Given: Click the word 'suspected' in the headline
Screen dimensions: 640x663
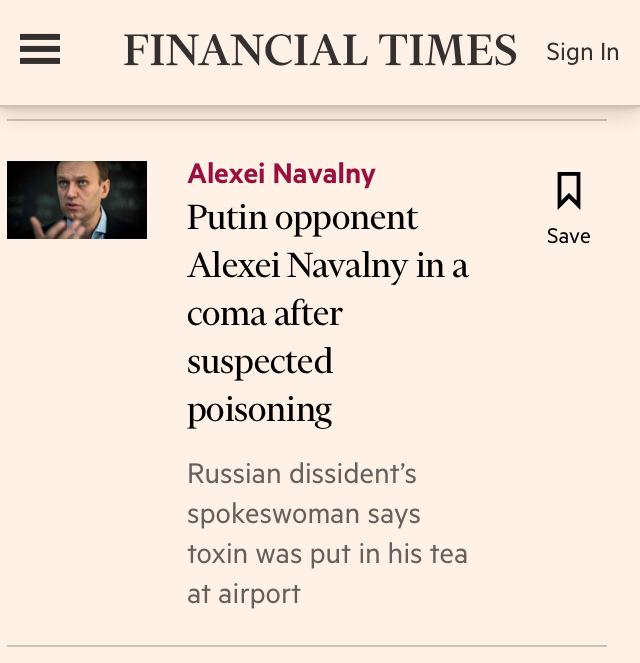Looking at the screenshot, I should point(260,361).
